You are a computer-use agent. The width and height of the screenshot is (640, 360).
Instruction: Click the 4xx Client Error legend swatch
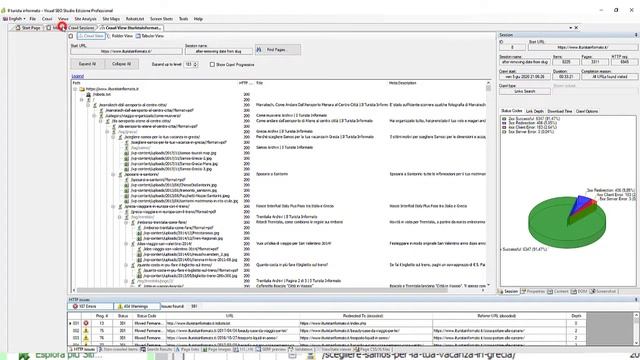[x=504, y=128]
